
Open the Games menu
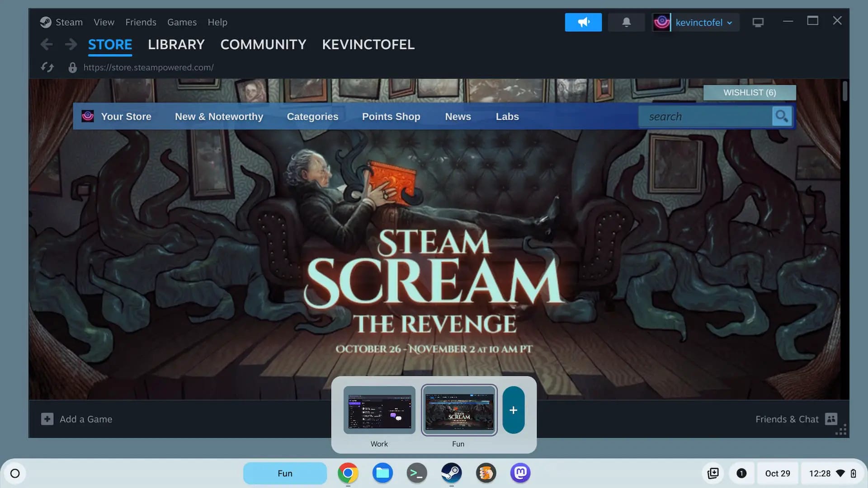[182, 22]
